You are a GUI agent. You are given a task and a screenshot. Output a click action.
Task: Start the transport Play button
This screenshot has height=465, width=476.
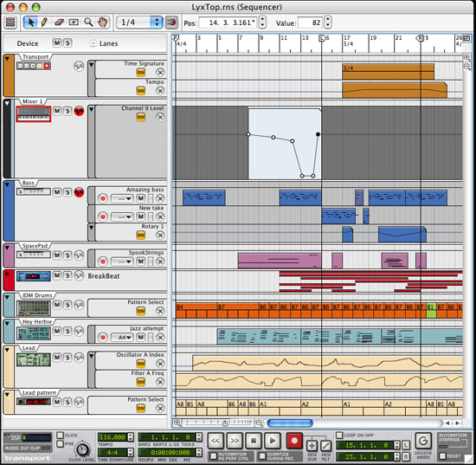[273, 441]
